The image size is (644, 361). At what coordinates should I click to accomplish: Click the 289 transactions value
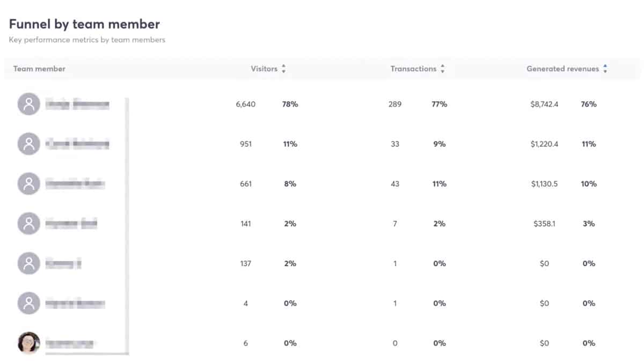(395, 104)
